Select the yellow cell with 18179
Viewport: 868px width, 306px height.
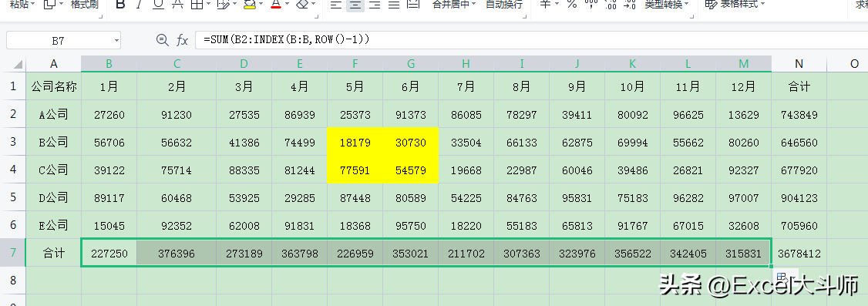355,143
